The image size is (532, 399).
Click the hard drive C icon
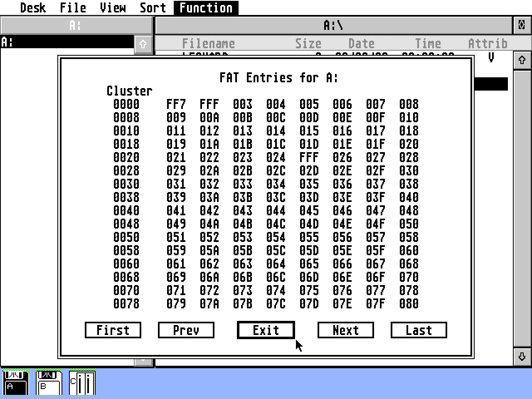(82, 382)
